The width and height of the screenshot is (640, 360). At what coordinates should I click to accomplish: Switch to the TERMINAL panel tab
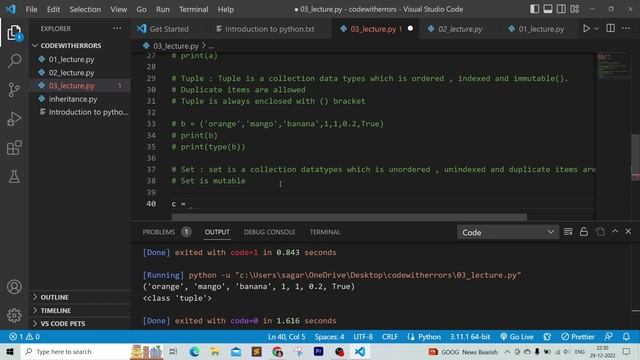click(x=324, y=232)
